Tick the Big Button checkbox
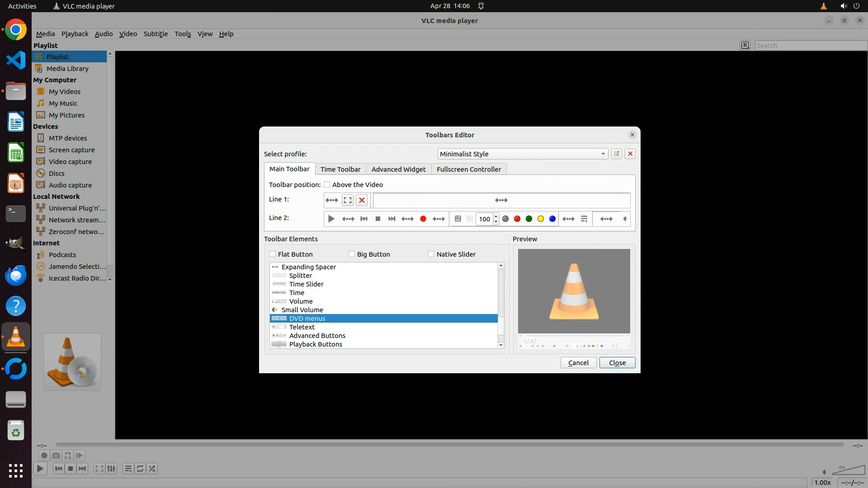Image resolution: width=868 pixels, height=488 pixels. click(352, 254)
